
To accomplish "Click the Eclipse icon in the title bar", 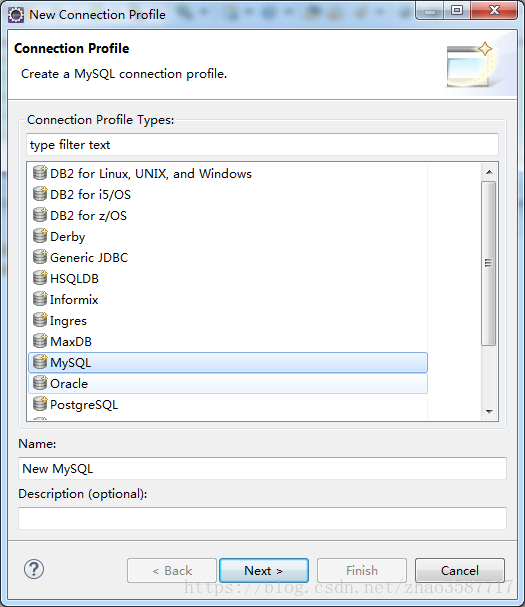I will point(16,15).
